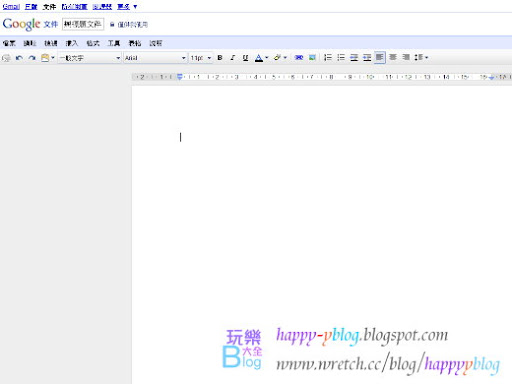The width and height of the screenshot is (512, 384).
Task: Expand the 更多 (More) dropdown in top bar
Action: (127, 7)
